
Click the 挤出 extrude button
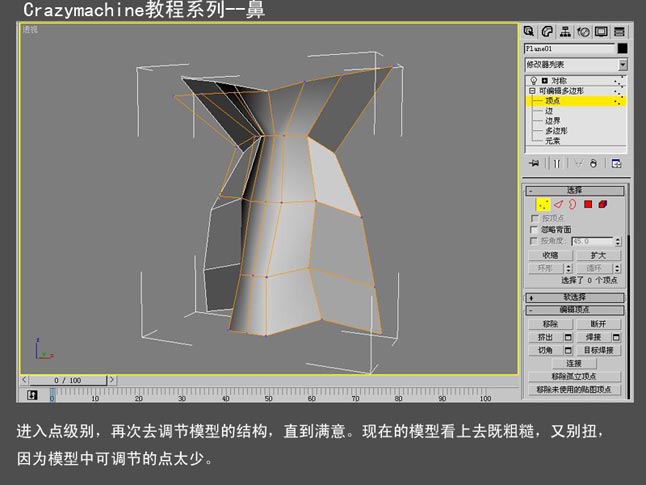click(545, 337)
